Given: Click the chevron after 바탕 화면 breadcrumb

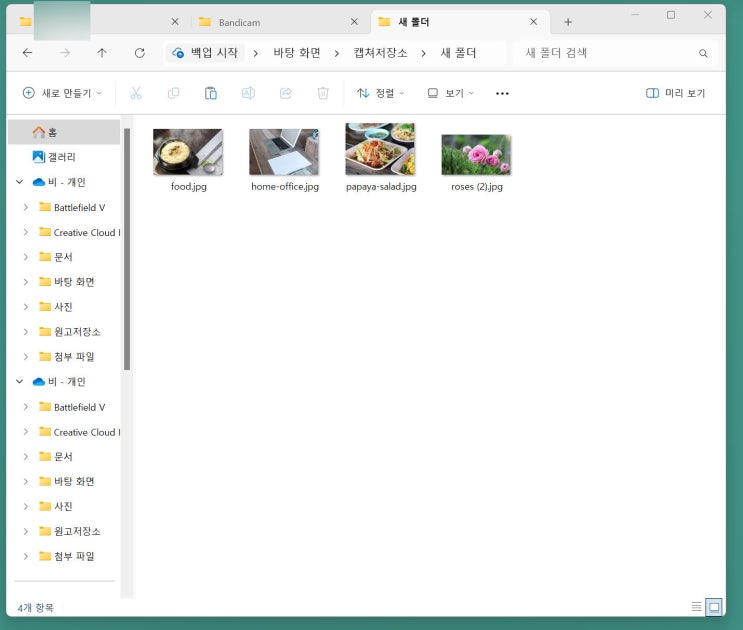Looking at the screenshot, I should point(337,53).
